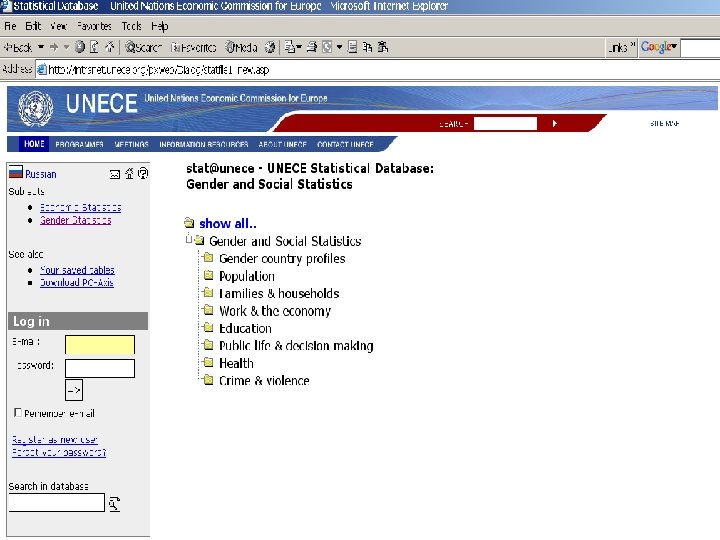
Task: Open the Gender Statistics subject link
Action: click(75, 220)
